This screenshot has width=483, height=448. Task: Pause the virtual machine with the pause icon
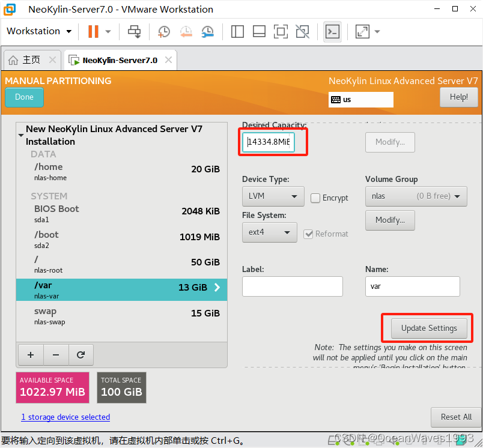click(93, 31)
